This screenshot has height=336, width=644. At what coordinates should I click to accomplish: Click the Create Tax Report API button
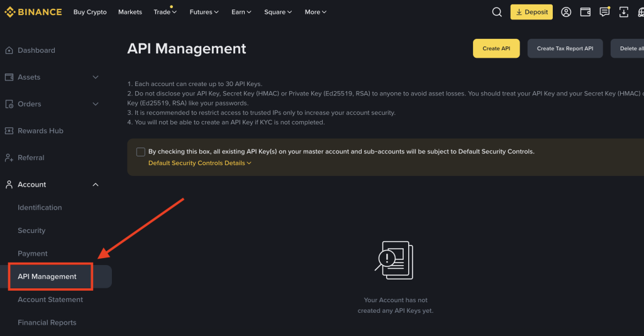click(565, 48)
